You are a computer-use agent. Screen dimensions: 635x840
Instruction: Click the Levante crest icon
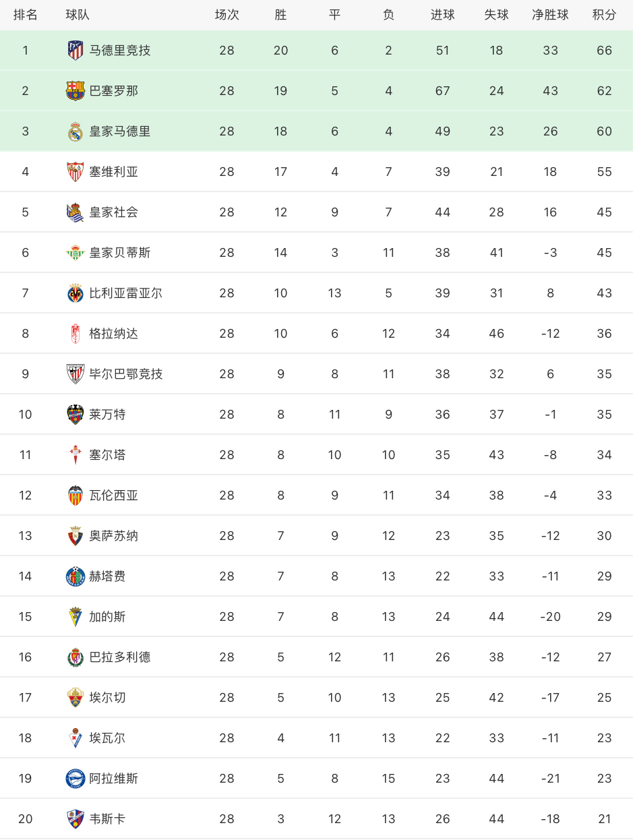point(75,414)
